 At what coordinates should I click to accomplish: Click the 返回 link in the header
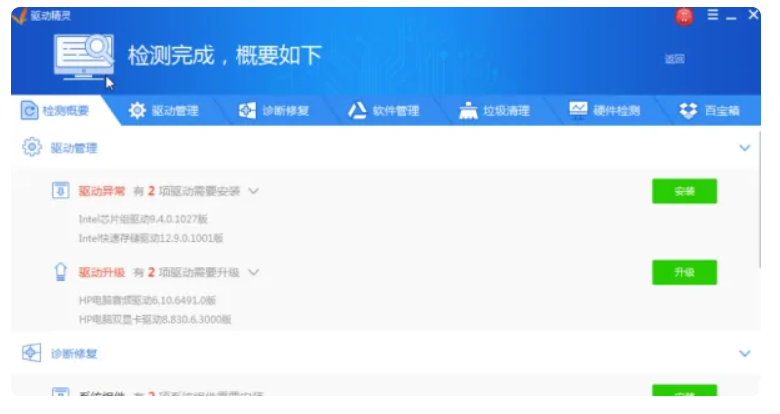[x=674, y=59]
